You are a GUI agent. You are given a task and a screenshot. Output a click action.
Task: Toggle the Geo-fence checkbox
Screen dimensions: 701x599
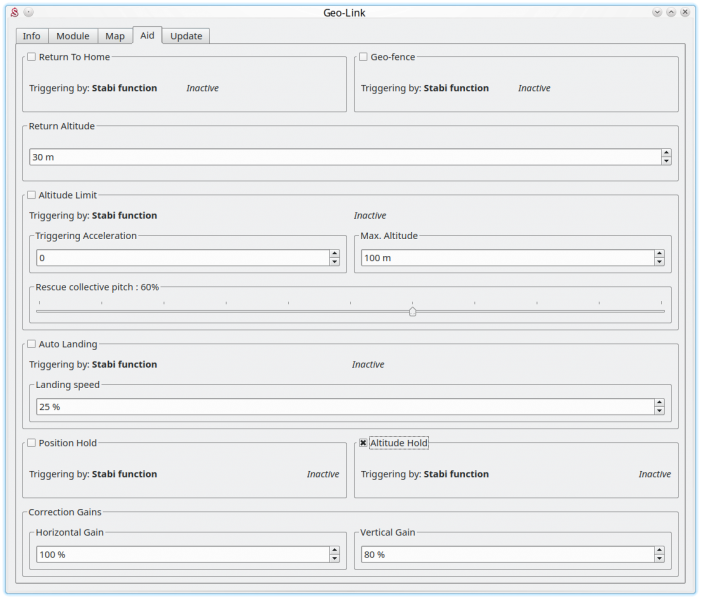364,57
